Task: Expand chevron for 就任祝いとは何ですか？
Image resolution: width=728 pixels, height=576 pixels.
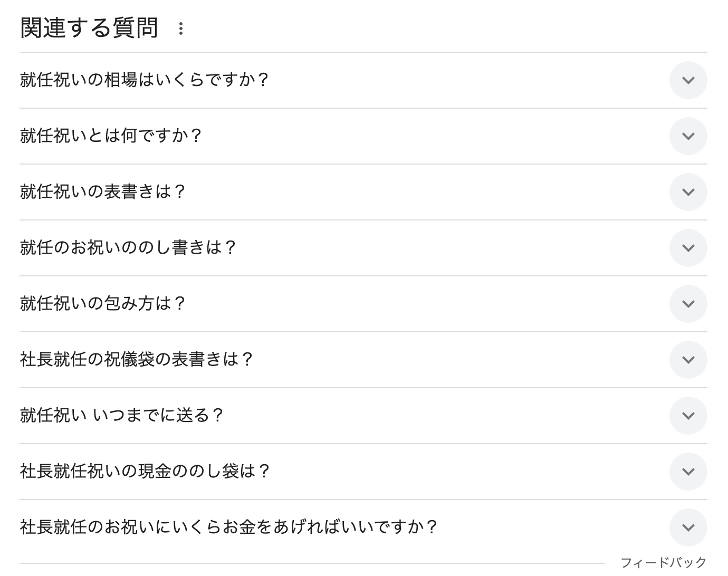Action: pos(688,136)
